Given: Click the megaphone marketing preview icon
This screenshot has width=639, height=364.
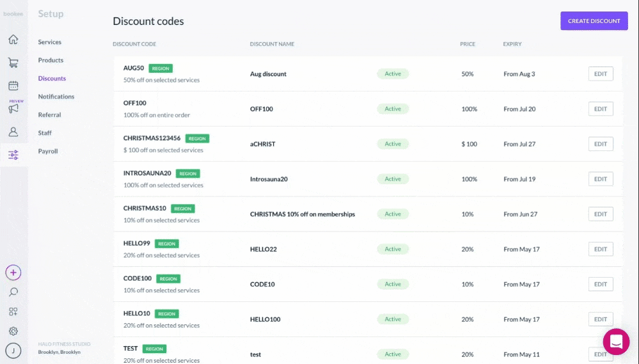Looking at the screenshot, I should click(x=13, y=108).
